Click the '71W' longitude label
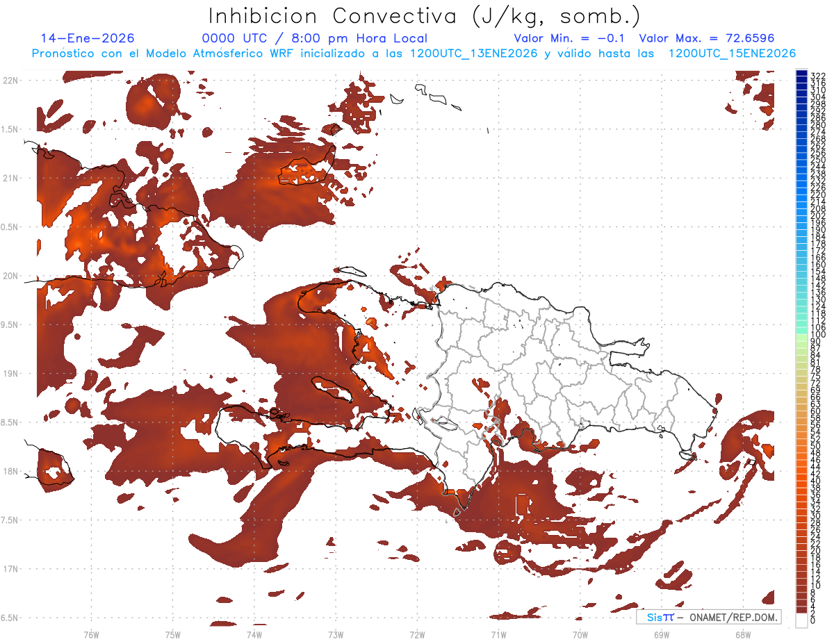This screenshot has height=644, width=834. (498, 635)
